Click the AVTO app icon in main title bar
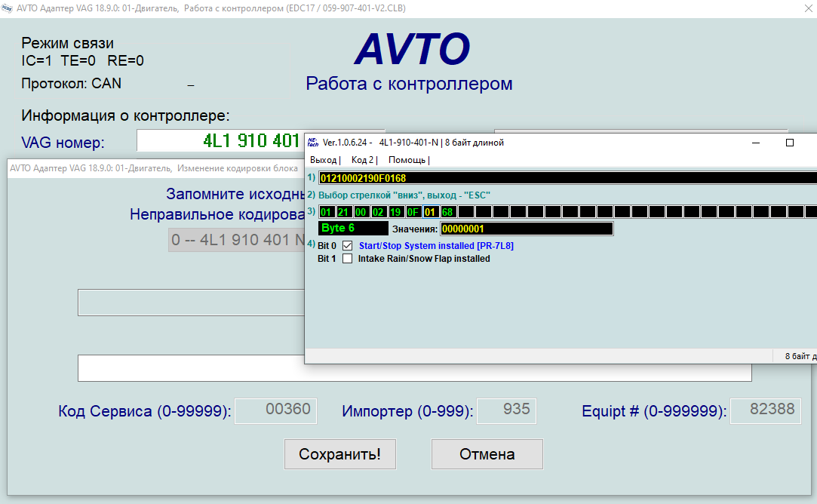This screenshot has width=817, height=504. (x=8, y=7)
